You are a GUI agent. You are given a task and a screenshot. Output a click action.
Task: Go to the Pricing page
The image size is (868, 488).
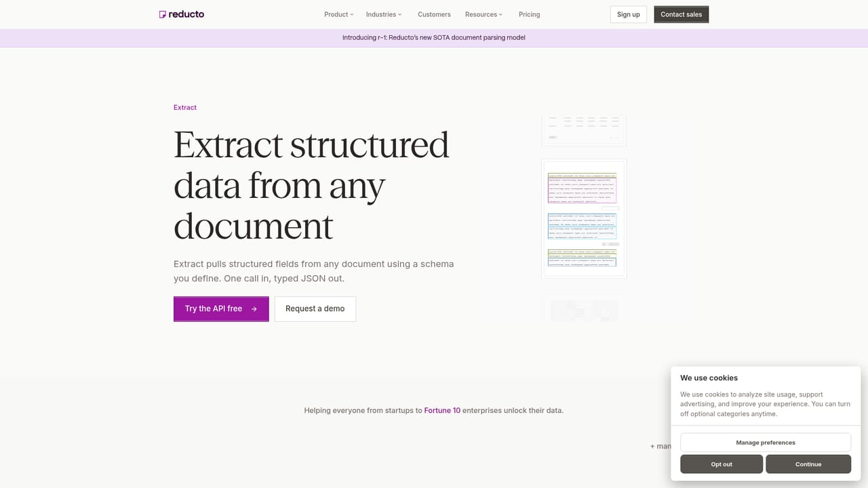tap(530, 14)
